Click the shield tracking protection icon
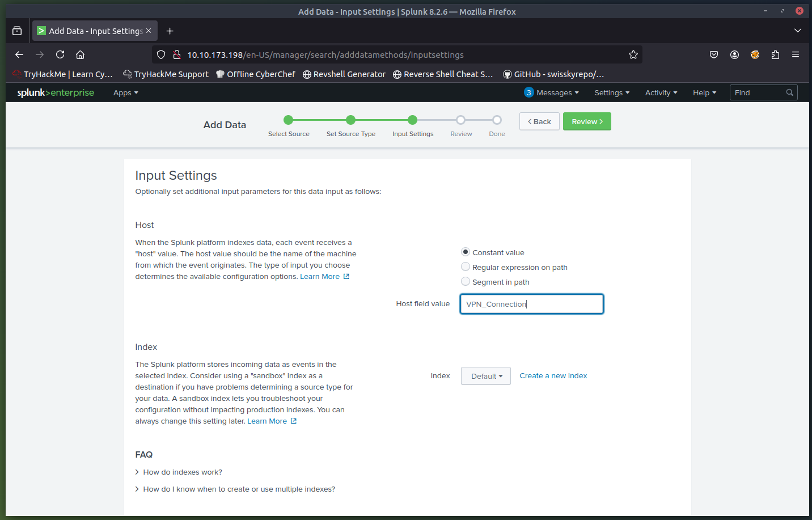This screenshot has width=812, height=520. point(161,54)
